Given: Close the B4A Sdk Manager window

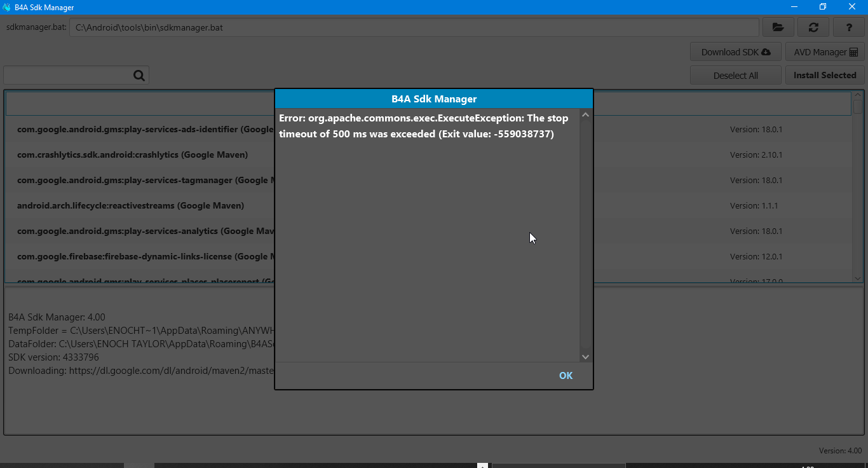Looking at the screenshot, I should point(852,7).
